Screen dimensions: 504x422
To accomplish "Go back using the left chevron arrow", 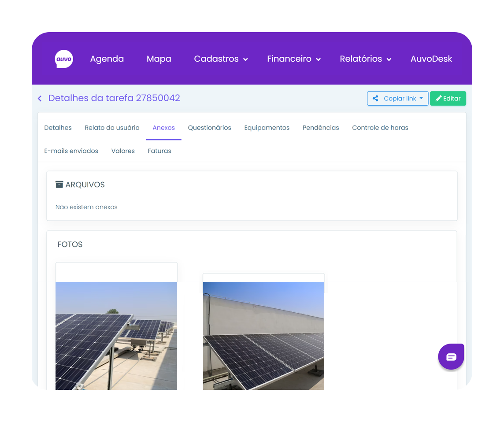I will 40,99.
